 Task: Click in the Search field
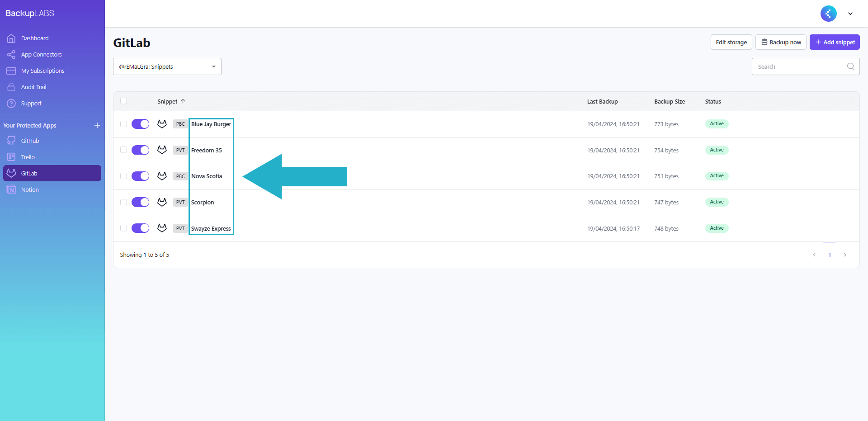[806, 66]
